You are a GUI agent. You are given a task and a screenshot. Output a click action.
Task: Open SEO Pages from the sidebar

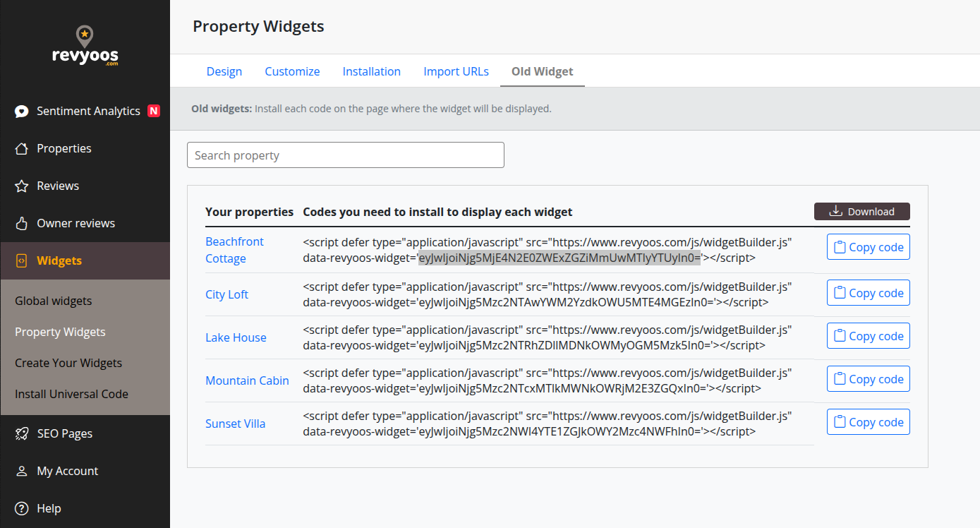[85, 433]
